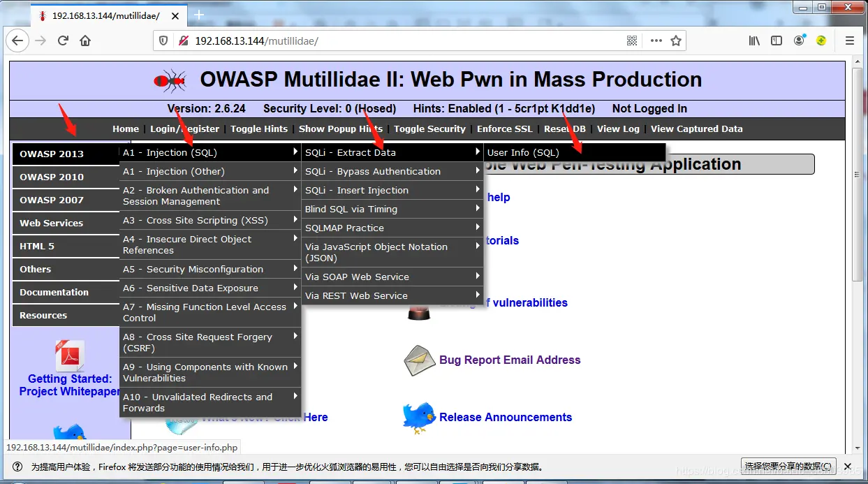The width and height of the screenshot is (868, 484).
Task: Open the QR code icon in address bar
Action: click(632, 41)
